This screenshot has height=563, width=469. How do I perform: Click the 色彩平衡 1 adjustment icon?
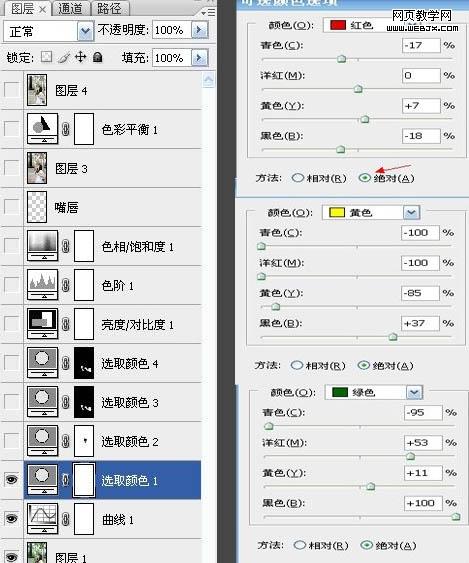click(42, 129)
